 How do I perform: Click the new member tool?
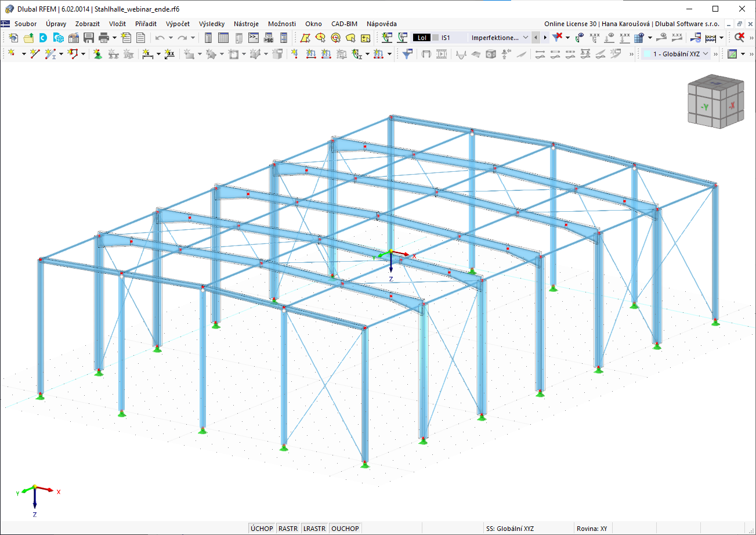pyautogui.click(x=50, y=54)
